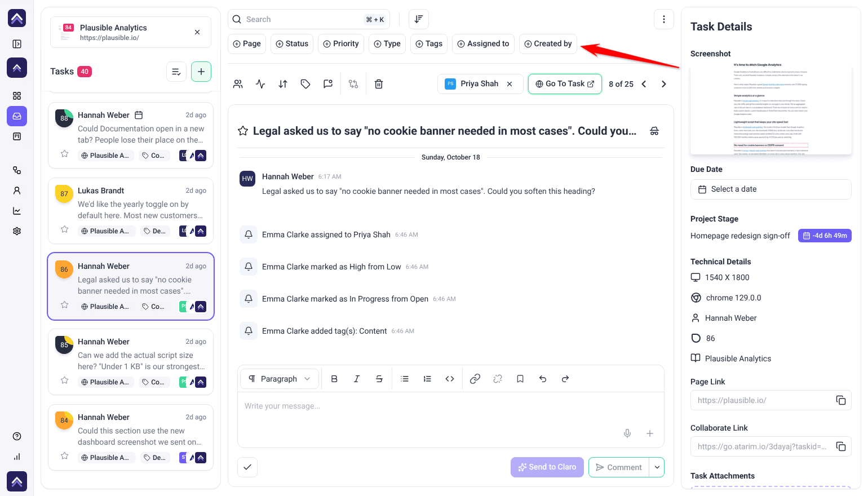Open the workflows icon in the sidebar
This screenshot has height=496, width=868.
tap(17, 170)
